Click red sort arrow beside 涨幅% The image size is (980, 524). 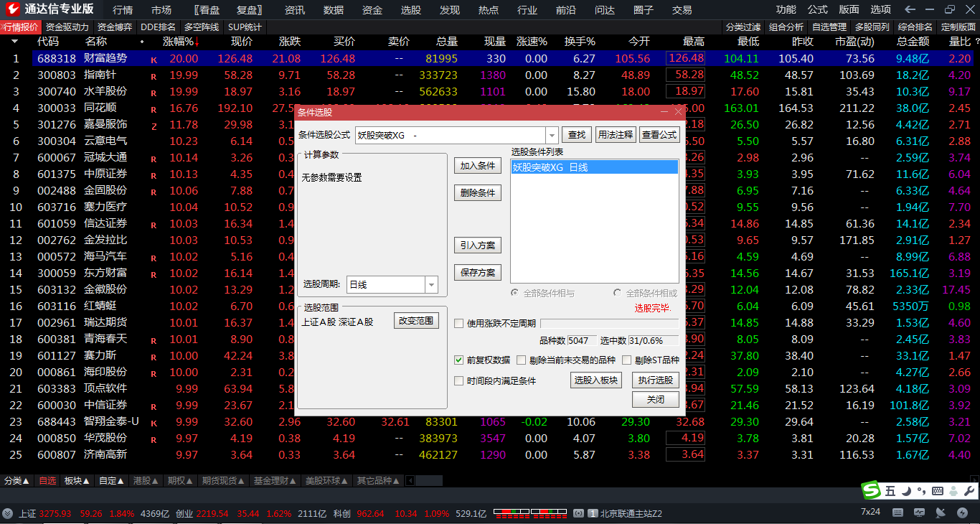[197, 42]
